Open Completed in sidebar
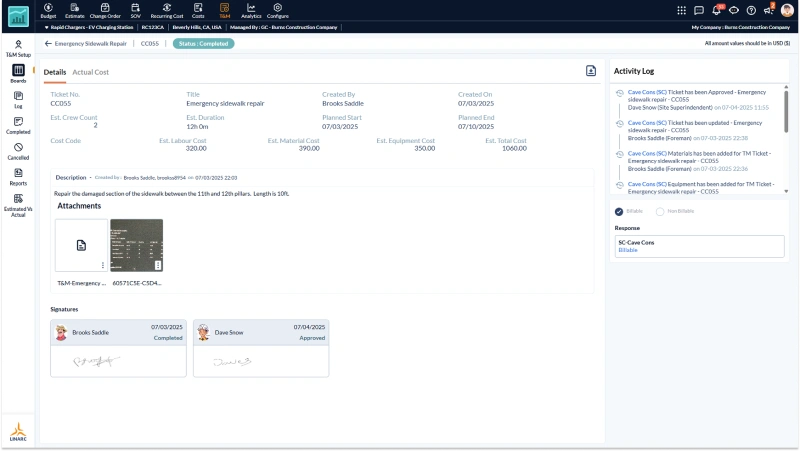The width and height of the screenshot is (800, 451). (18, 126)
